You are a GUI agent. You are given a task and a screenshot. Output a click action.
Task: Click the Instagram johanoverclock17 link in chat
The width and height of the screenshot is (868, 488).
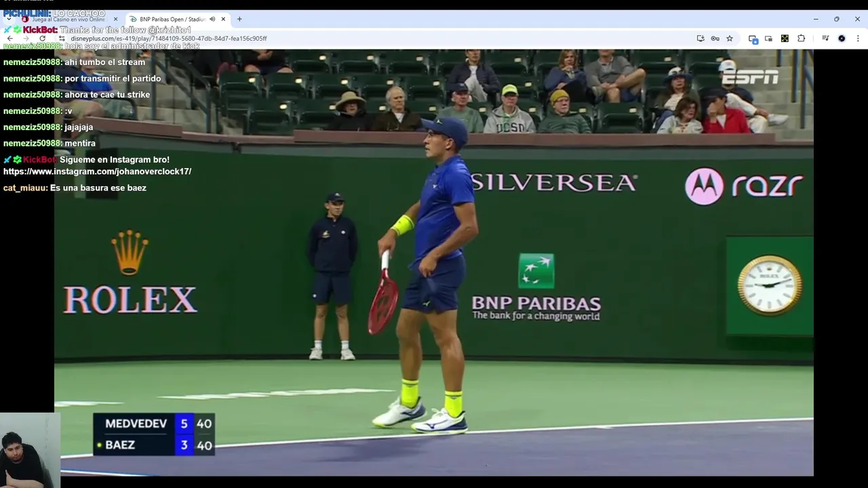(x=97, y=171)
